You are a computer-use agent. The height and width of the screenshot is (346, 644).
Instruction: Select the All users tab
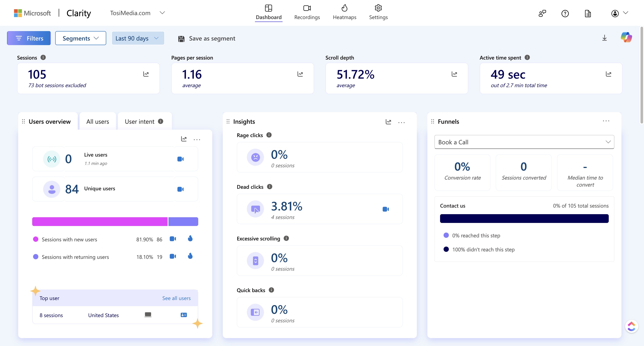[97, 122]
